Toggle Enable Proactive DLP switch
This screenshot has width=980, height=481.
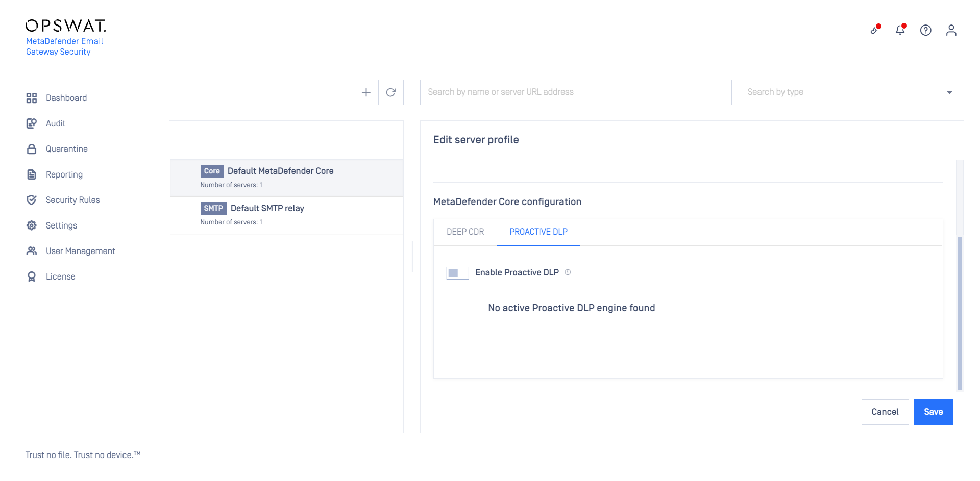(x=457, y=273)
